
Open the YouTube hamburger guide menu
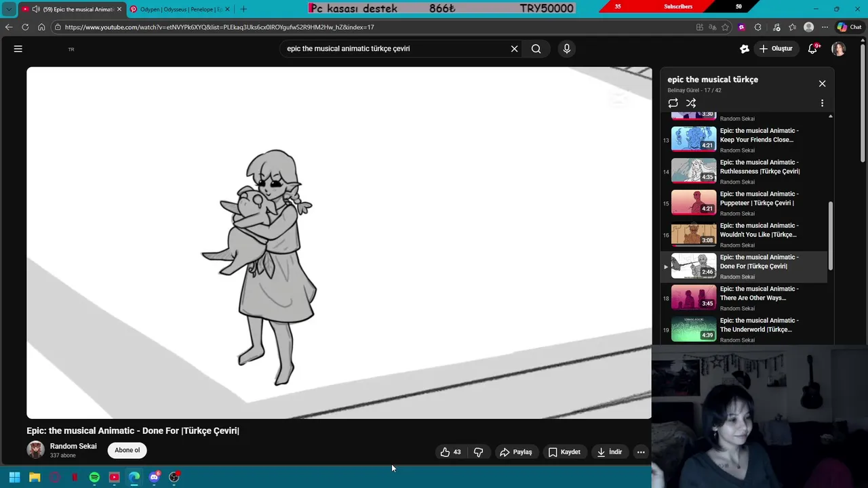pyautogui.click(x=18, y=49)
